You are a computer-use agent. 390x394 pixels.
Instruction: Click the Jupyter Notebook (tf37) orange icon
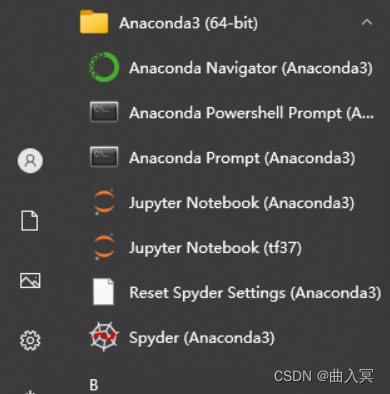click(x=104, y=247)
